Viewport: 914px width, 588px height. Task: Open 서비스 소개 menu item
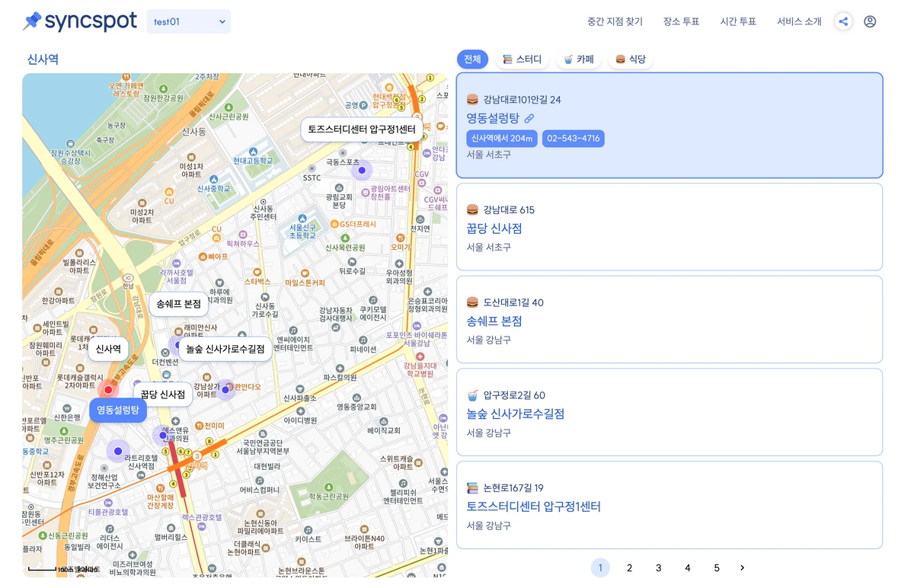pos(799,21)
